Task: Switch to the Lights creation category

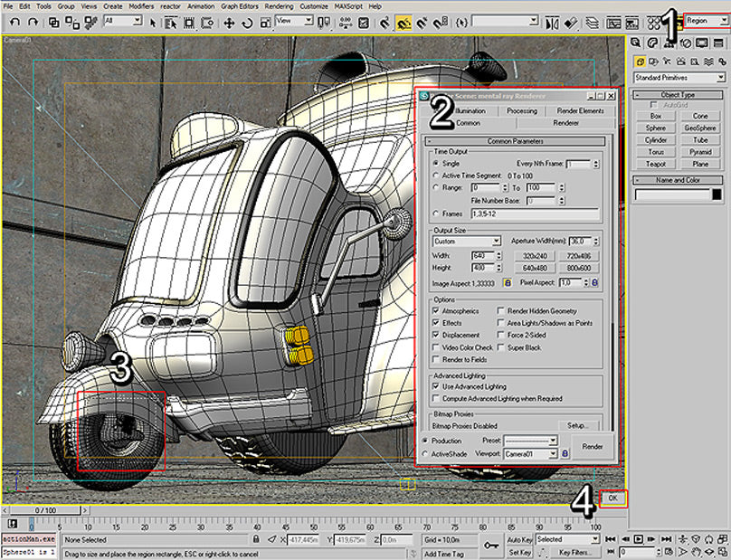Action: tap(667, 62)
